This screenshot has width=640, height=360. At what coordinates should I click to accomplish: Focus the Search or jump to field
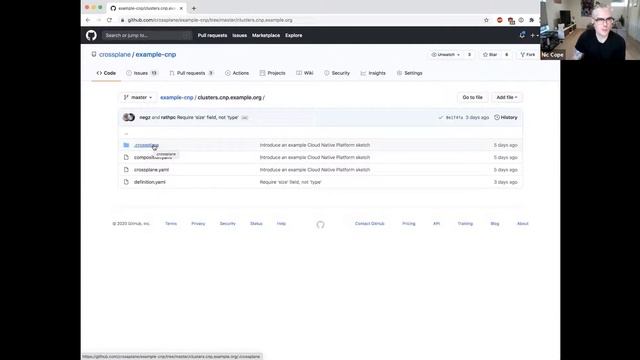(147, 36)
